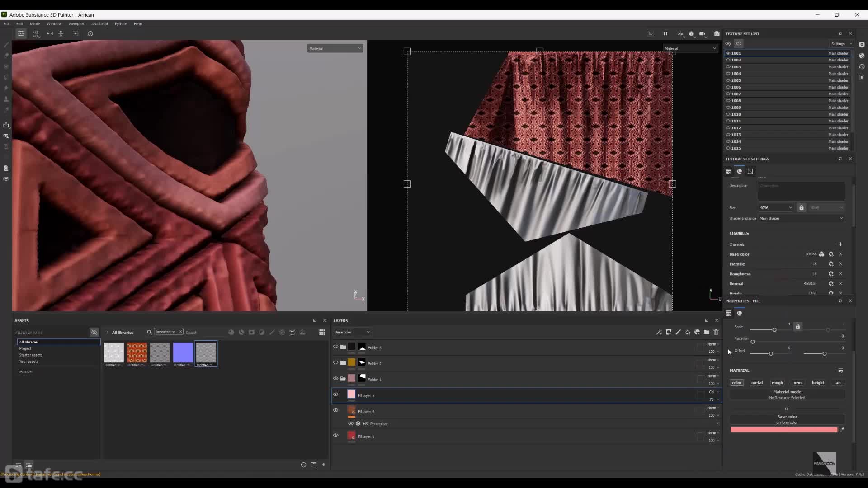The height and width of the screenshot is (488, 868).
Task: Hide Folder 3 layer visibility eye
Action: point(335,347)
